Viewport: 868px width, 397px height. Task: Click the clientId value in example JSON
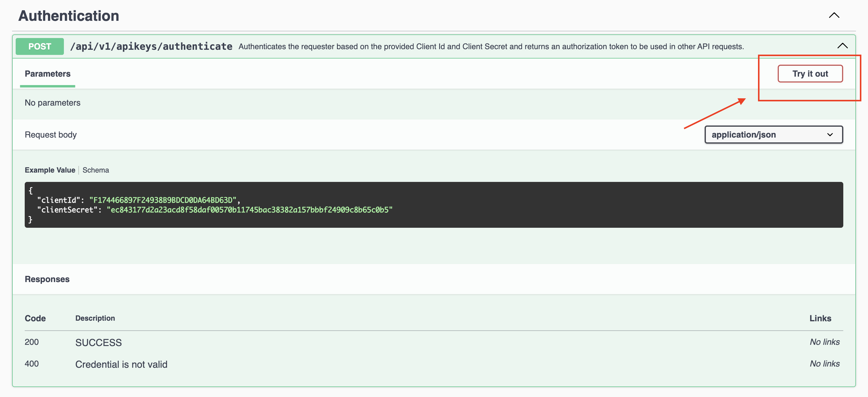162,200
